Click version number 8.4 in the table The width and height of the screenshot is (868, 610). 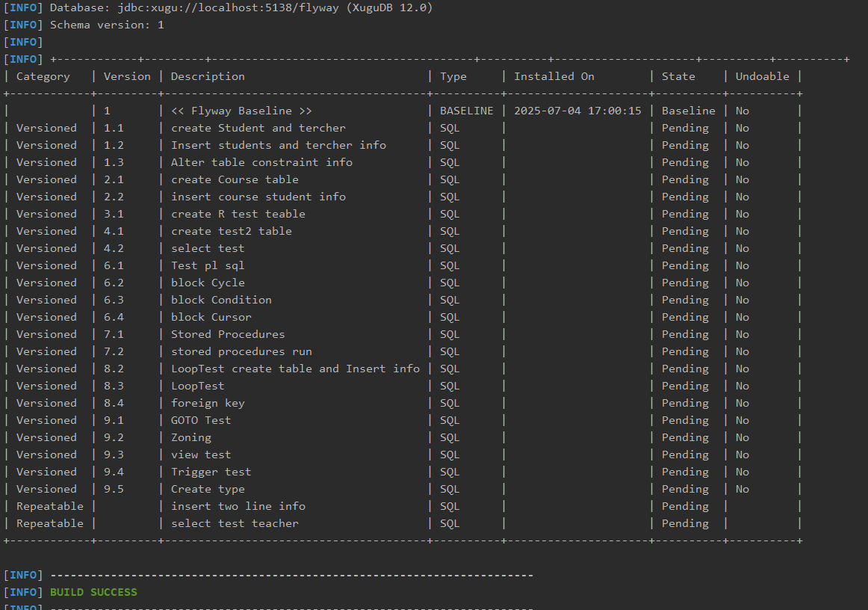114,403
